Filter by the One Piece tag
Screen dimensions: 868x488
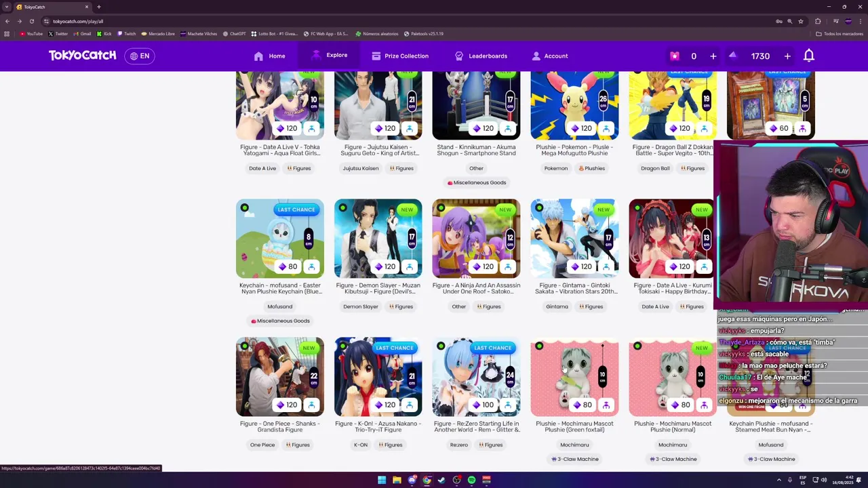coord(262,445)
